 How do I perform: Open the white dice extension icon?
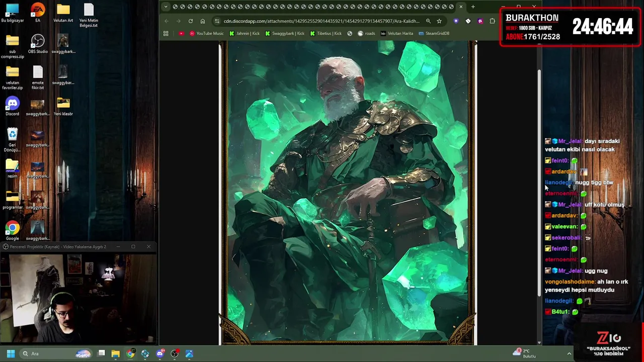pos(468,21)
